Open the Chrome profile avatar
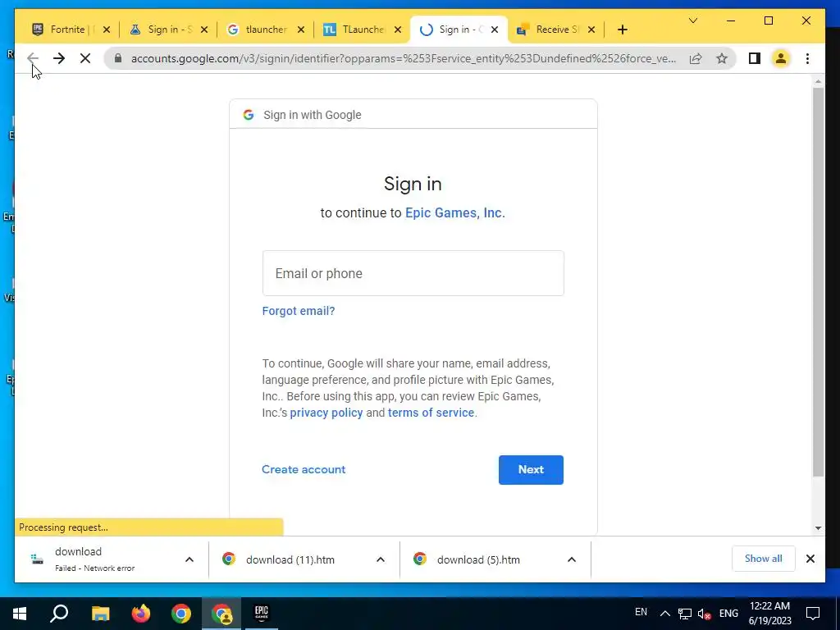Viewport: 840px width, 630px height. pyautogui.click(x=781, y=58)
